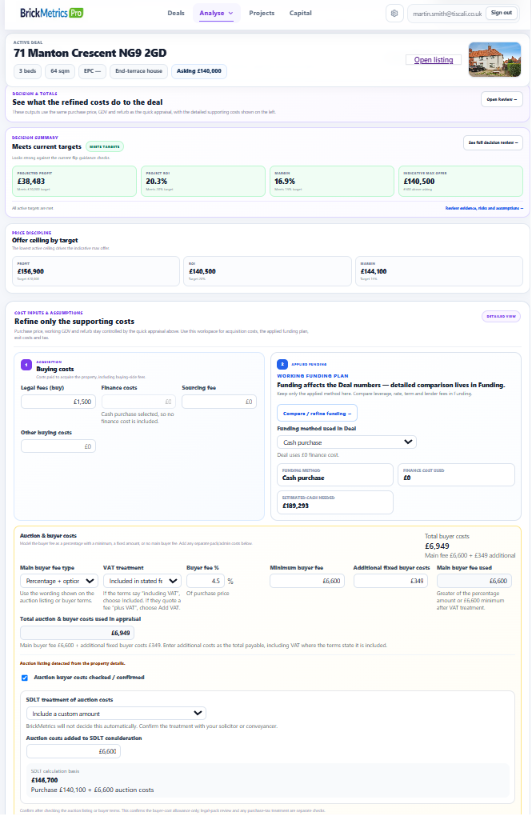Image resolution: width=531 pixels, height=815 pixels.
Task: Open SDLT treatment of auction costs dropdown
Action: click(116, 714)
